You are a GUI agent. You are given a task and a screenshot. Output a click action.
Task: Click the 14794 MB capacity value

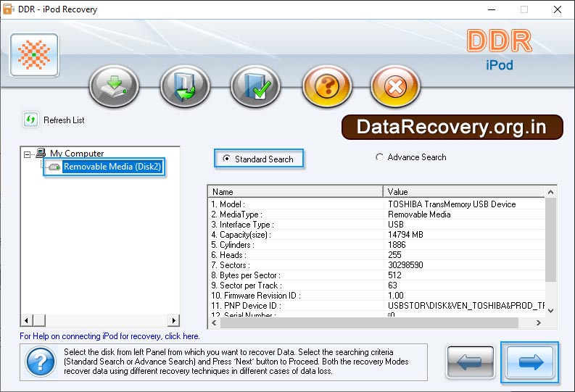(x=405, y=235)
